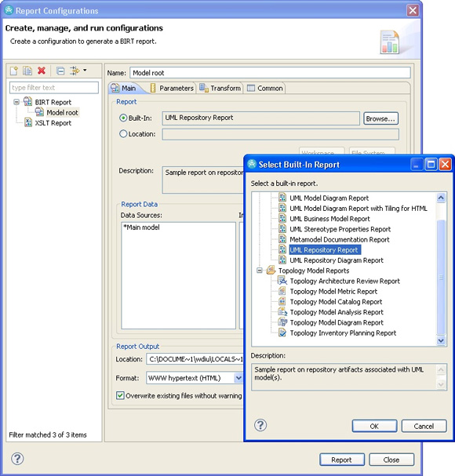This screenshot has height=476, width=455.
Task: Select Topology Inventory Planning Report label
Action: 343,333
